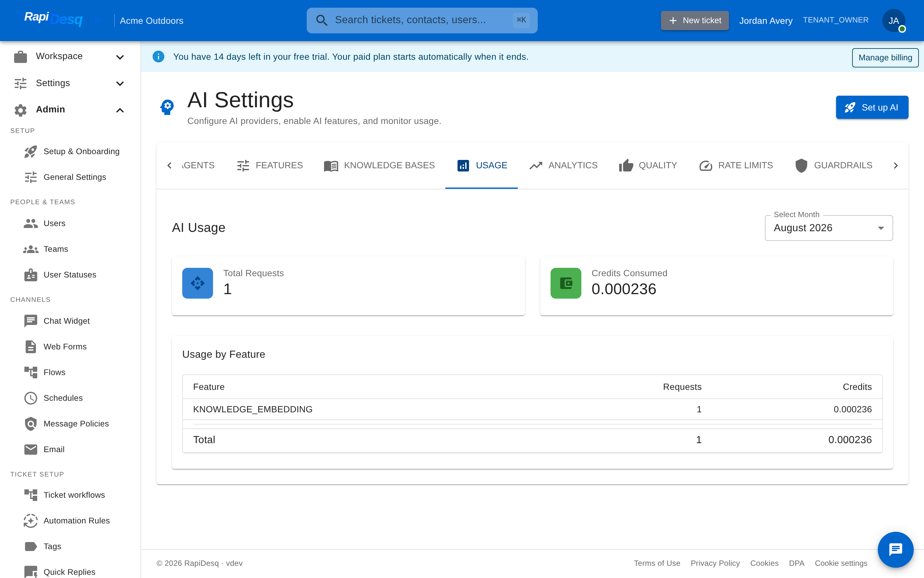This screenshot has height=578, width=924.
Task: Open Flows in the sidebar
Action: pyautogui.click(x=71, y=372)
